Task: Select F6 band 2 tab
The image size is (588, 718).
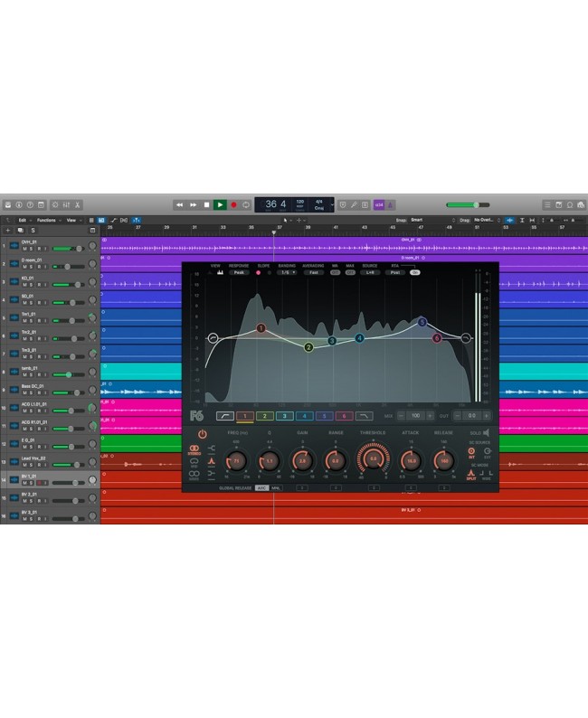Action: pos(265,416)
